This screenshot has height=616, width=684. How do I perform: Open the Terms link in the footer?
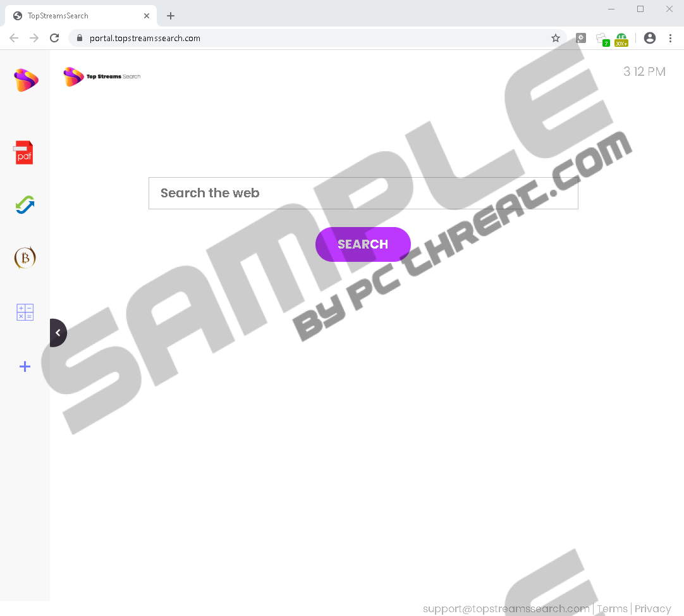pos(612,608)
